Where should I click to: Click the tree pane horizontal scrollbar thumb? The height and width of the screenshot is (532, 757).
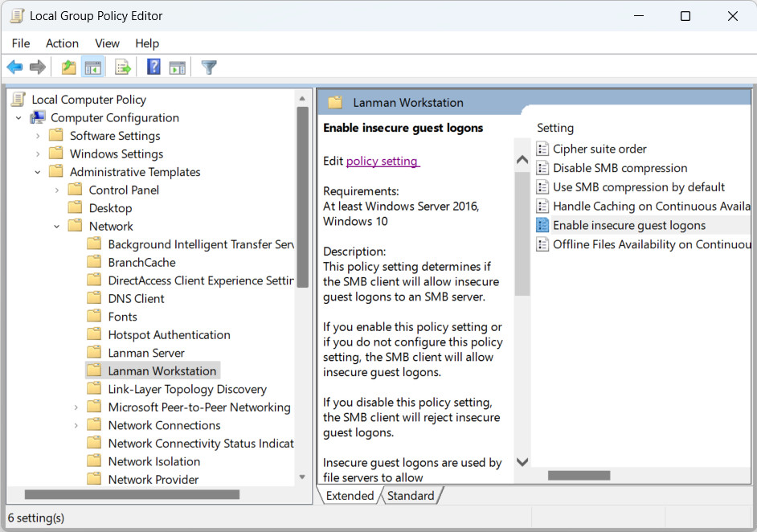click(132, 495)
